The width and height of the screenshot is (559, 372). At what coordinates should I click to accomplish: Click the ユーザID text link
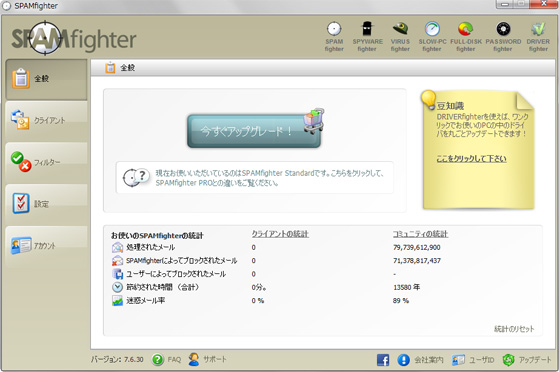pyautogui.click(x=482, y=360)
